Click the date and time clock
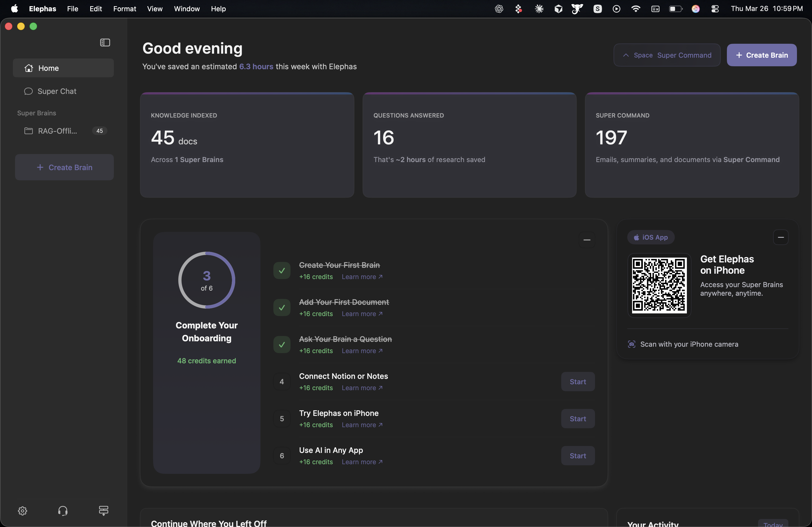This screenshot has height=527, width=812. point(766,9)
